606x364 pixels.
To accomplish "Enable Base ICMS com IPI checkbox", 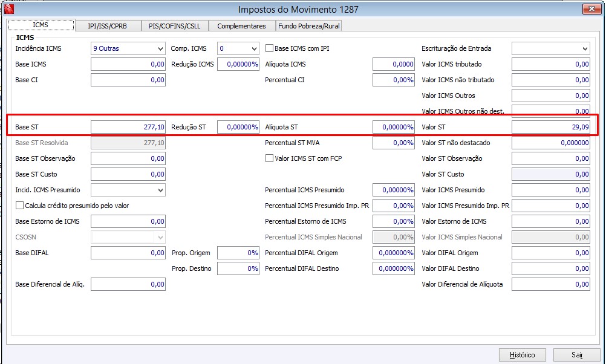I will (x=269, y=48).
